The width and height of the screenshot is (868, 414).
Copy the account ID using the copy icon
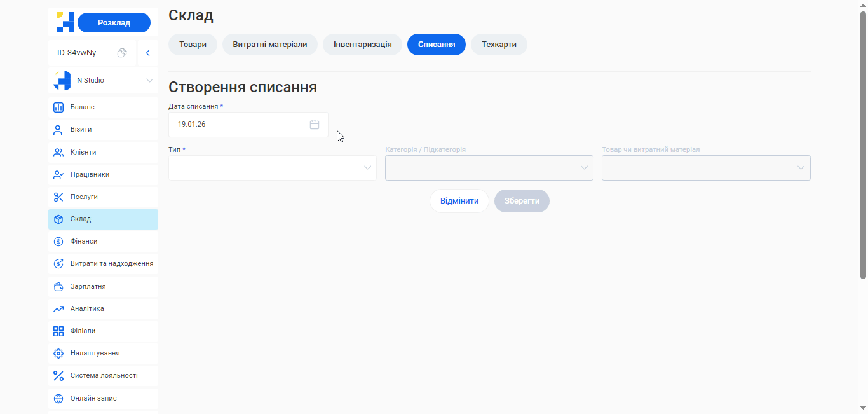tap(122, 53)
